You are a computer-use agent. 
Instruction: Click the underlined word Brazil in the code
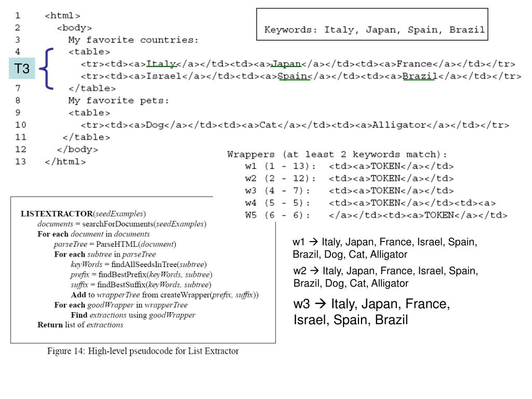pos(420,76)
